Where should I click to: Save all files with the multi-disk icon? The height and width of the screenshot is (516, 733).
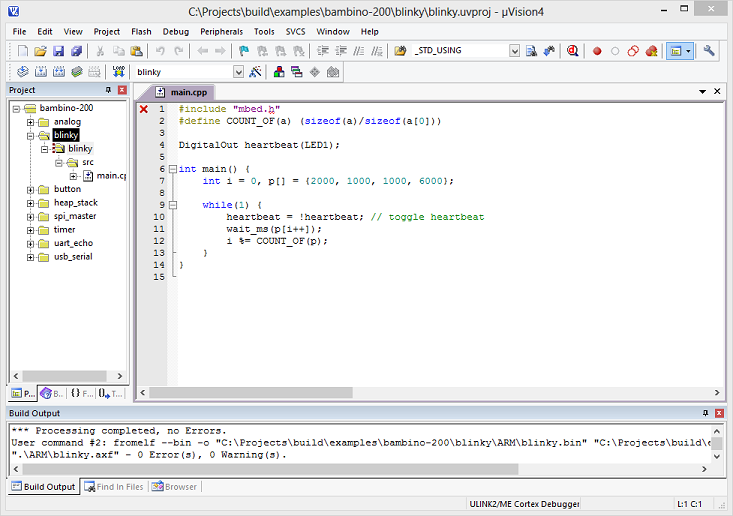coord(76,50)
